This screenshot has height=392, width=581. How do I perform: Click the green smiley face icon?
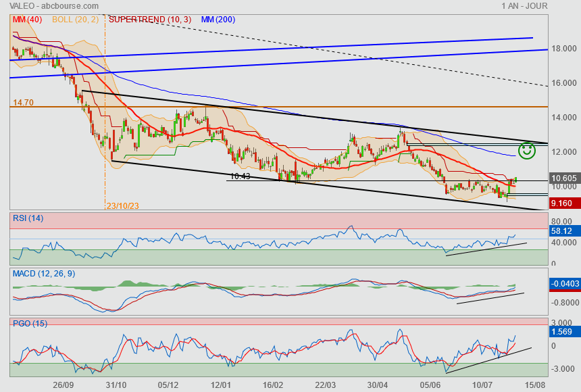(x=526, y=151)
